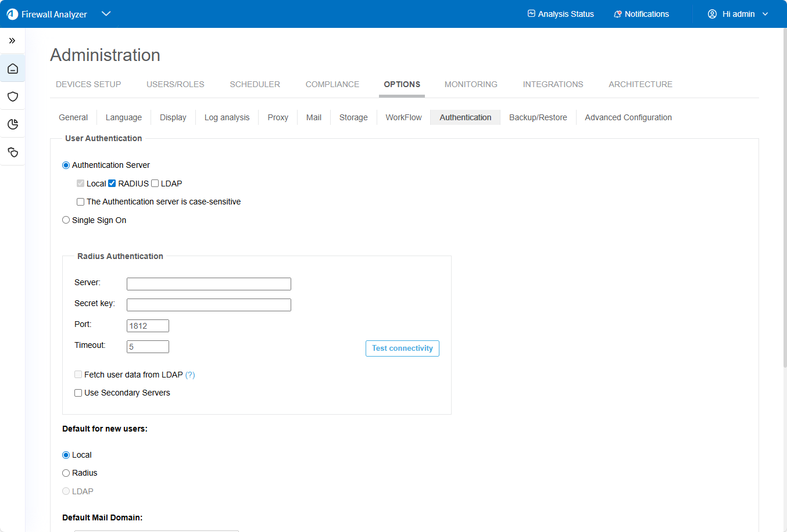The height and width of the screenshot is (532, 787).
Task: Click the bottom search sidebar icon
Action: click(13, 152)
